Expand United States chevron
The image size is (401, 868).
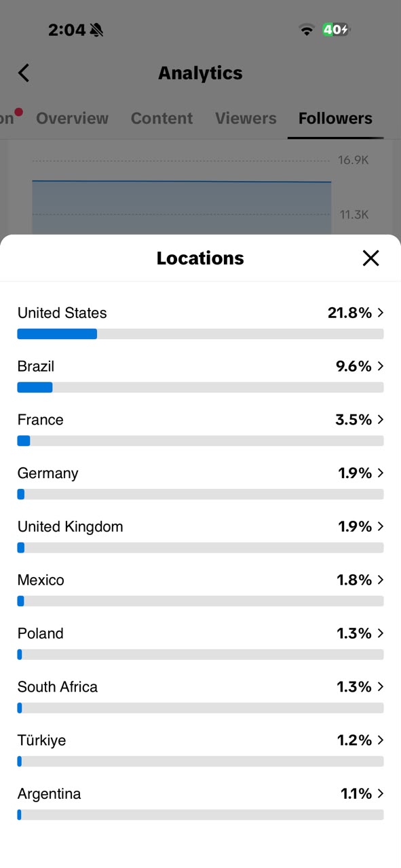[381, 313]
